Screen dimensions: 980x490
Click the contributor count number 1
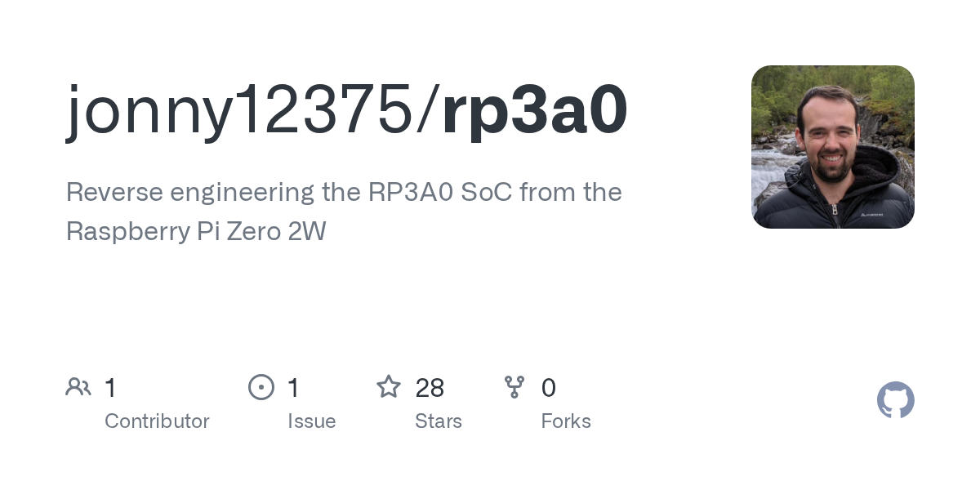point(111,388)
